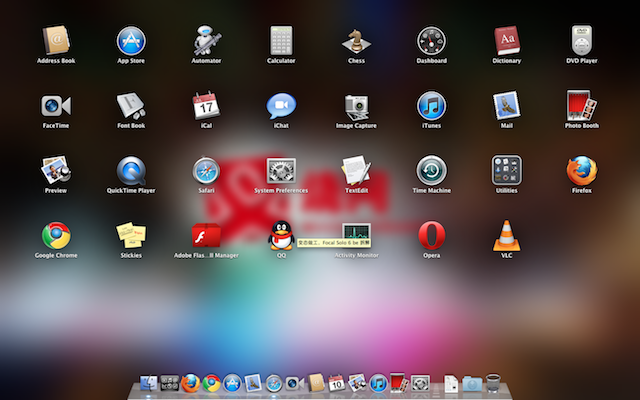Launch the iChat app
Screen dimensions: 640x400
pos(281,106)
